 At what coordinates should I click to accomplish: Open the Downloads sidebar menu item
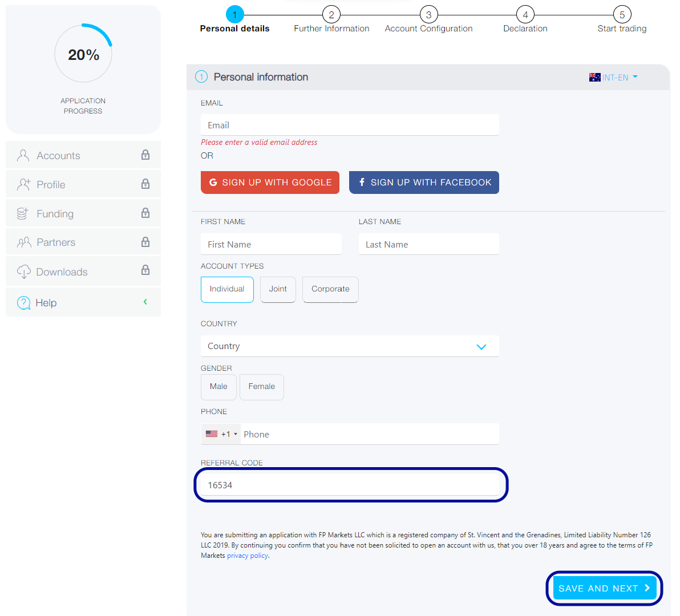[83, 271]
